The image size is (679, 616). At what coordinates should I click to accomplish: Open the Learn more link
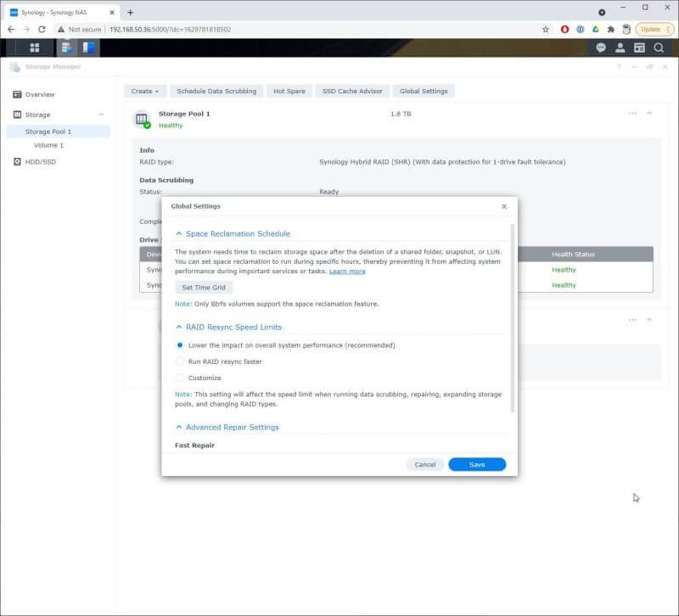click(x=350, y=272)
